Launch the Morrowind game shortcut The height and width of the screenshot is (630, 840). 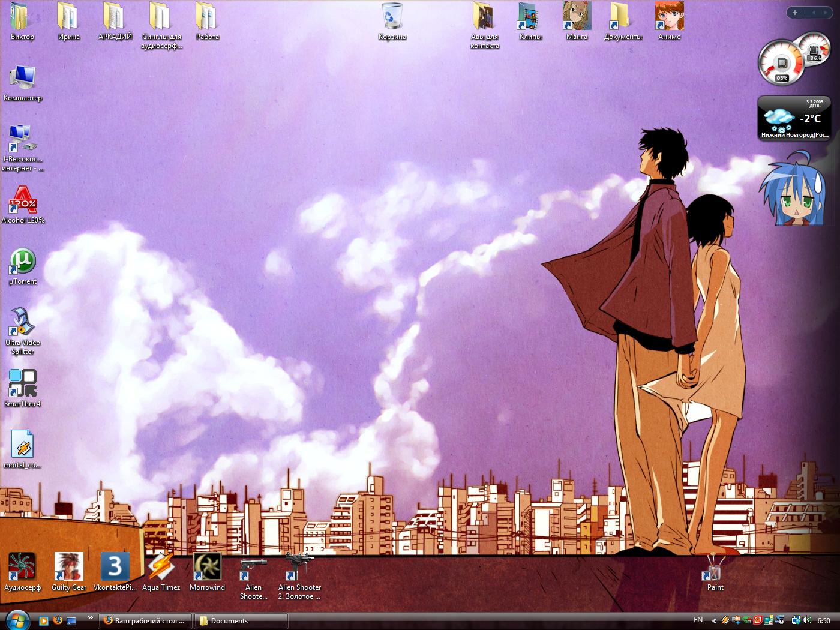coord(207,572)
